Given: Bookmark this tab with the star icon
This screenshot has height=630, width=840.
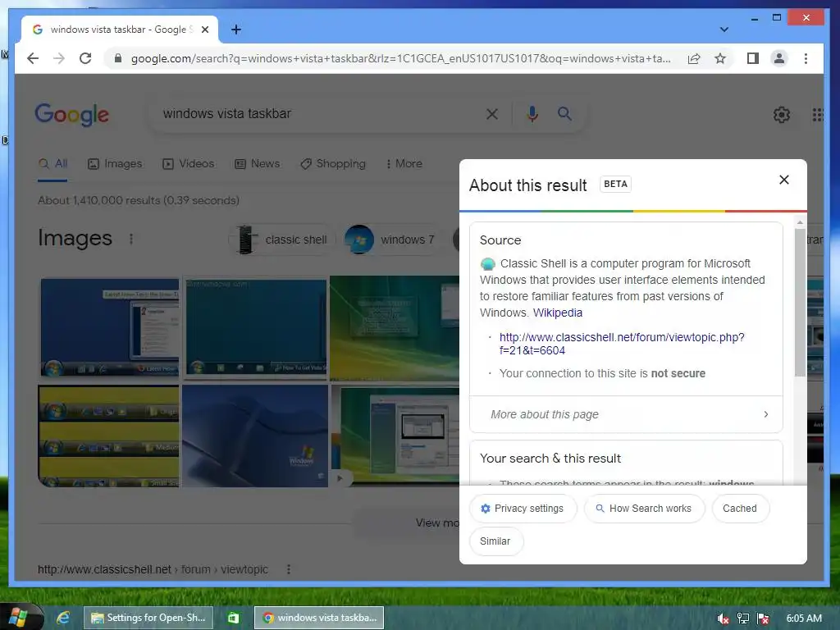Looking at the screenshot, I should click(720, 58).
